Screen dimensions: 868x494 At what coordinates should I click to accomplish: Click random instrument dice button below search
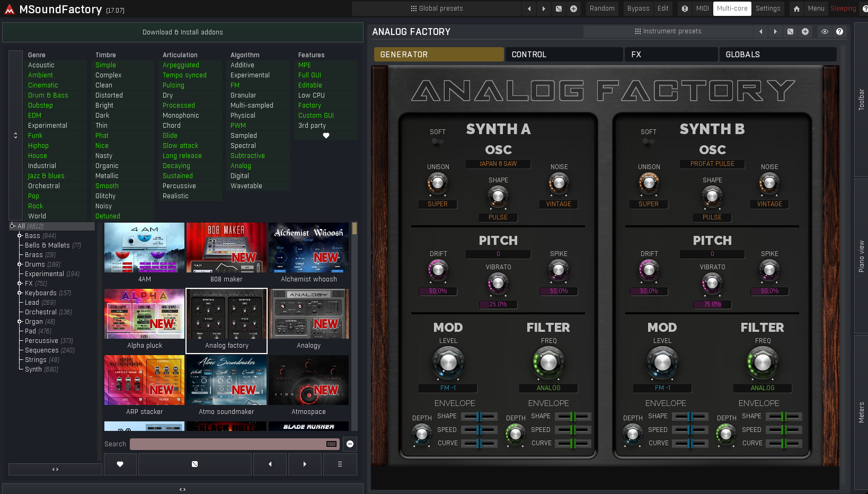point(194,464)
